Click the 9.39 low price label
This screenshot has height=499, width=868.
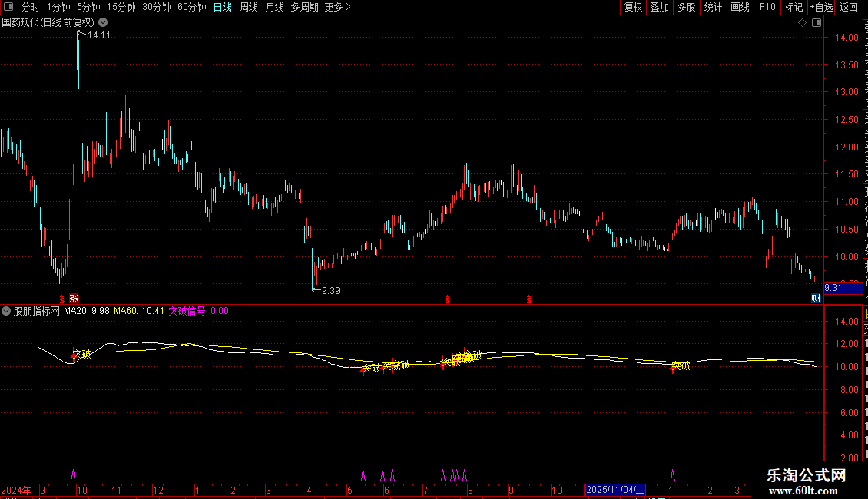[x=331, y=291]
